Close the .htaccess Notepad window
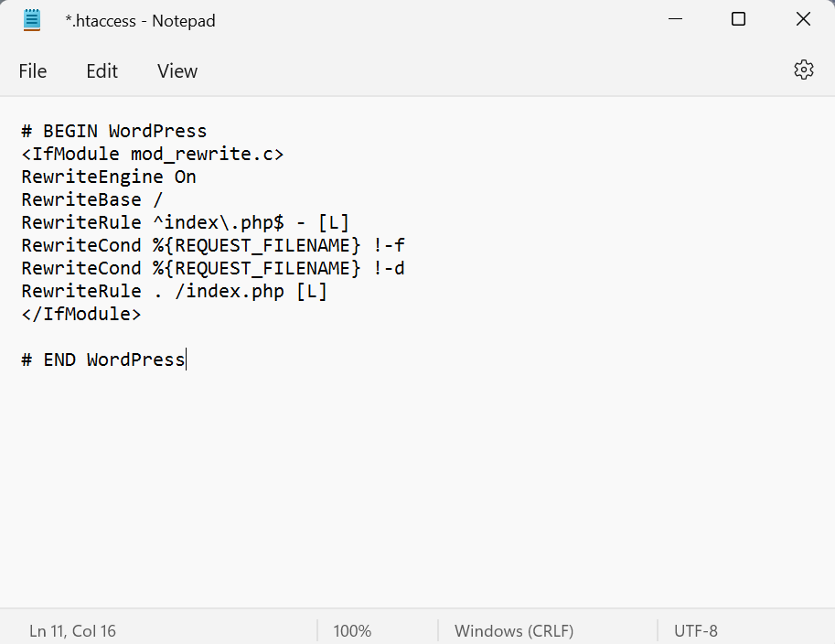The image size is (835, 644). pos(803,19)
